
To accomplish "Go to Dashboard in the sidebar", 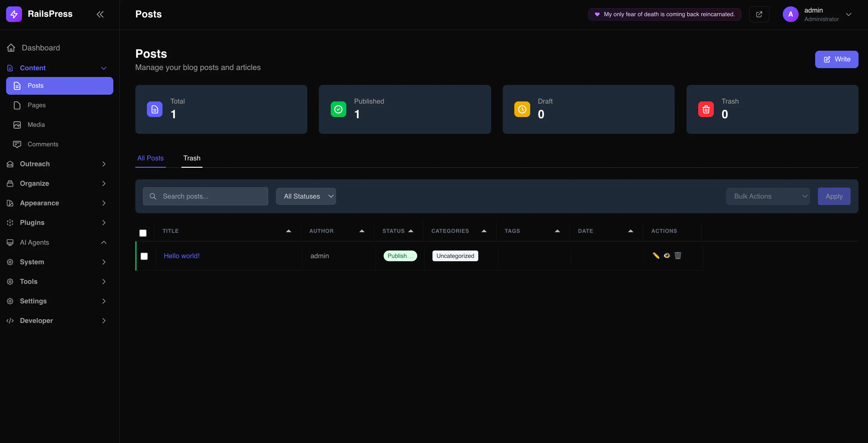I will [x=60, y=48].
